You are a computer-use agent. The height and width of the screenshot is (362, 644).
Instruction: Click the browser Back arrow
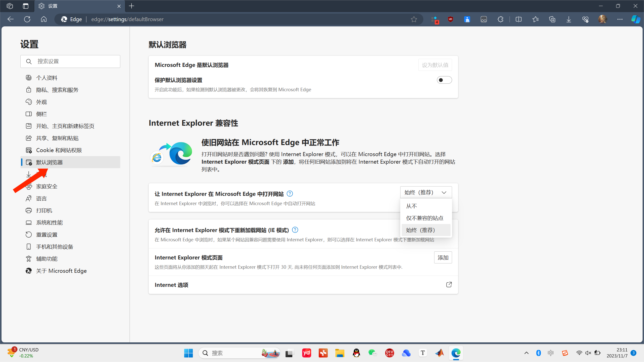point(11,19)
